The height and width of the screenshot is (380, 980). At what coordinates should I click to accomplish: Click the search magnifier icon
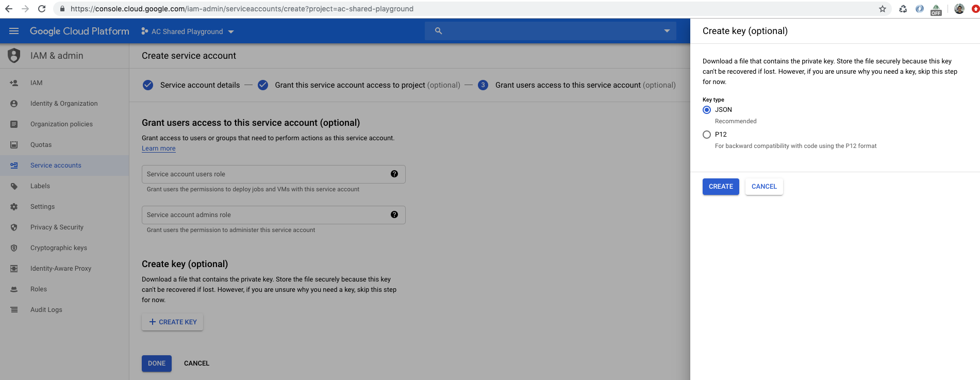point(438,31)
